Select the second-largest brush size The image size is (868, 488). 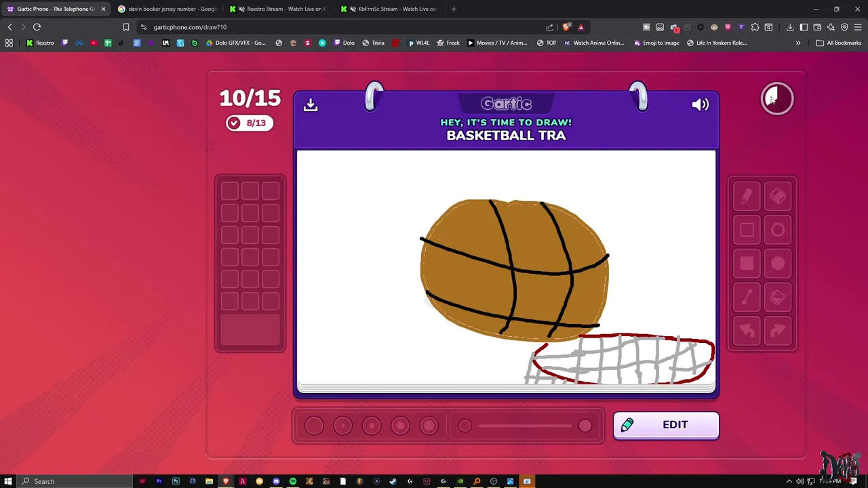click(x=400, y=426)
